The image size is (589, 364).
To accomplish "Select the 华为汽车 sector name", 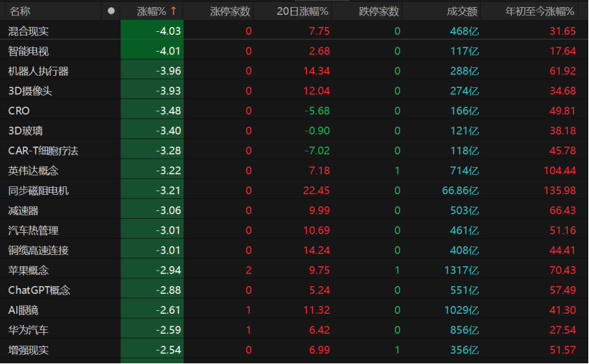I will (x=28, y=330).
